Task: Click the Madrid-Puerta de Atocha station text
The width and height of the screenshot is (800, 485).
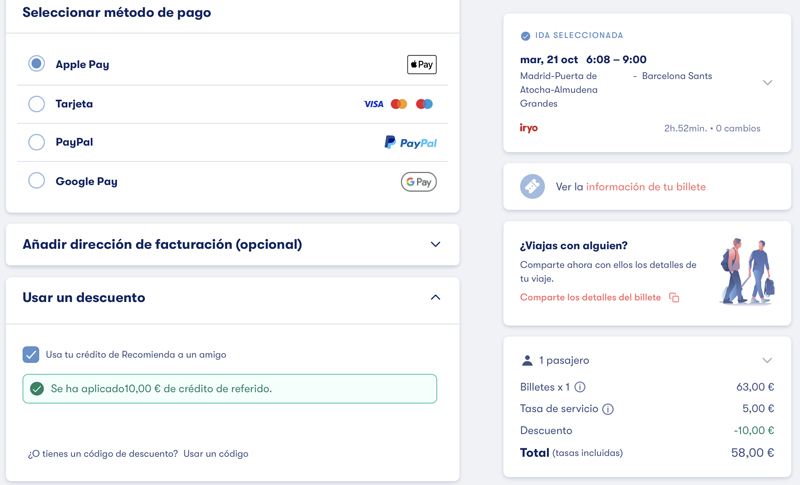Action: (x=559, y=90)
